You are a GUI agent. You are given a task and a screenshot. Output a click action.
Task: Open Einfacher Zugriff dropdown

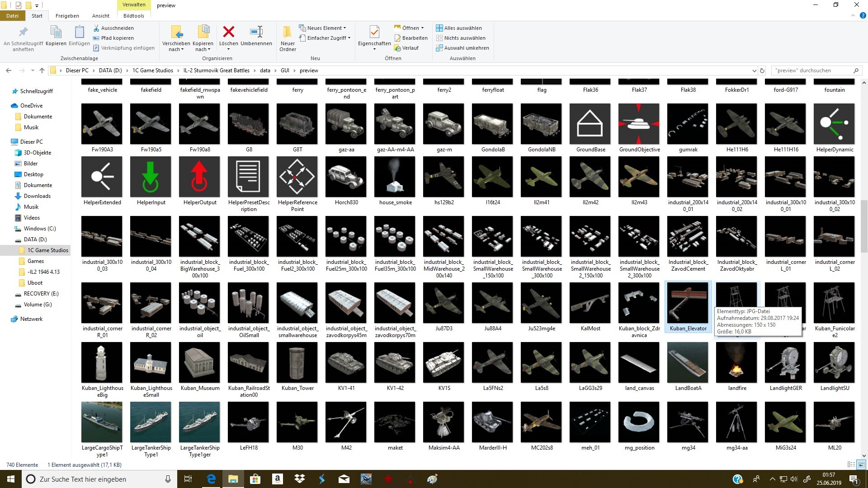tap(325, 38)
